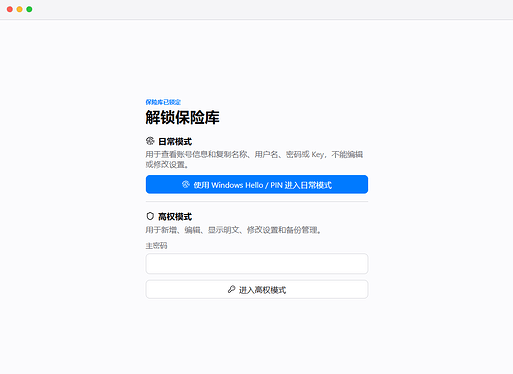Click the shield icon beside 高权模式
The image size is (513, 374).
pyautogui.click(x=150, y=216)
